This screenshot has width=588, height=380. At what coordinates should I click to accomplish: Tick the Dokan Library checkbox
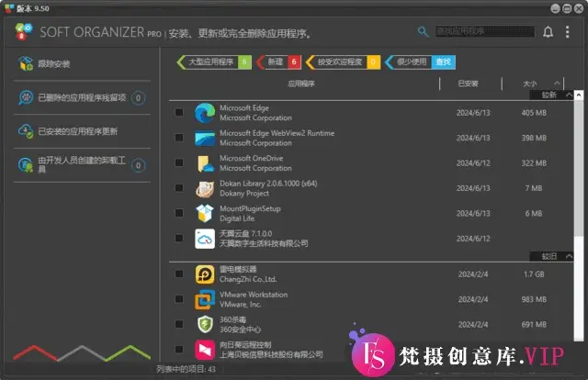tap(179, 187)
